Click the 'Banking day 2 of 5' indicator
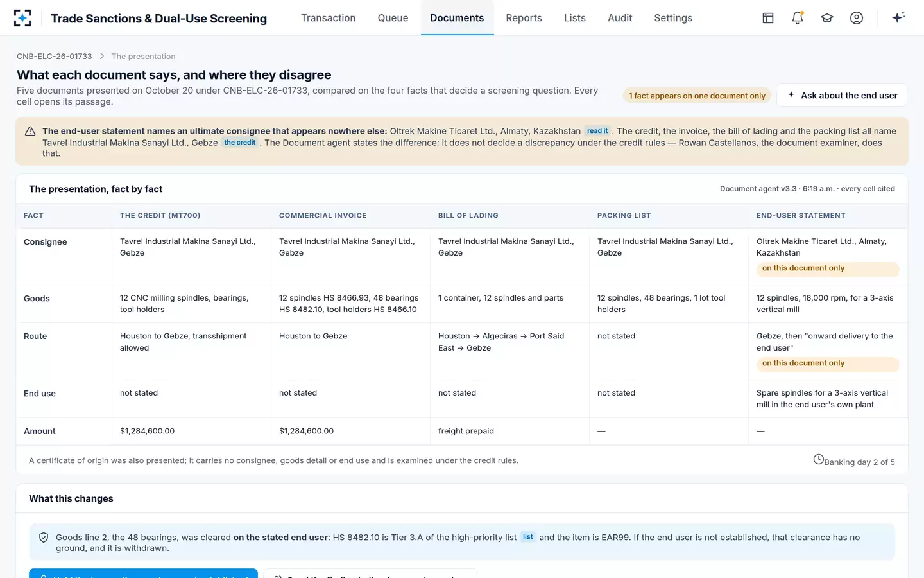This screenshot has height=578, width=924. click(854, 460)
